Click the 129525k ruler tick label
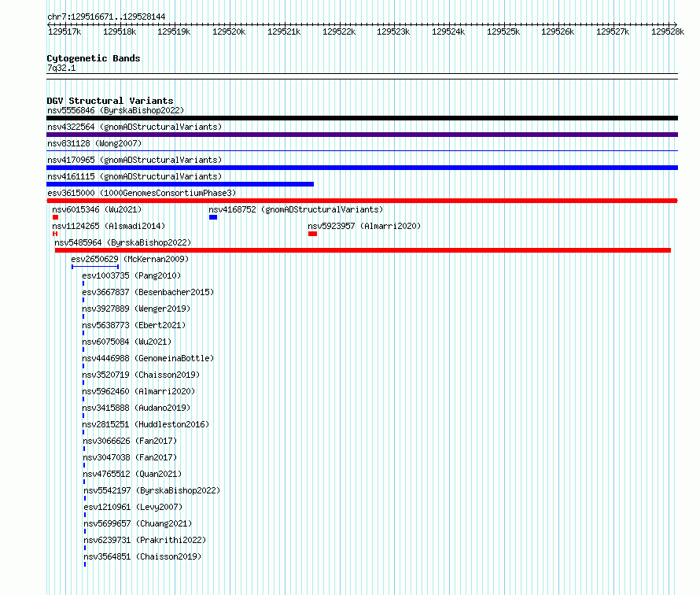The width and height of the screenshot is (700, 595). [503, 31]
